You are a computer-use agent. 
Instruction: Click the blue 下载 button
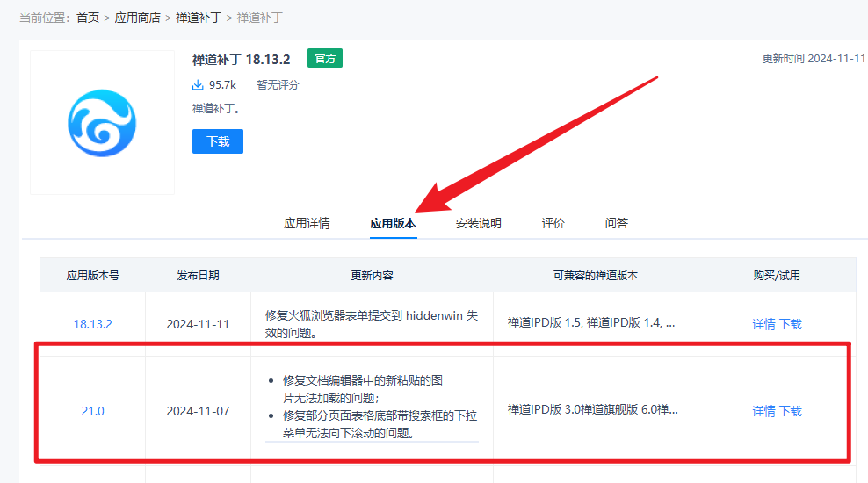click(x=218, y=141)
